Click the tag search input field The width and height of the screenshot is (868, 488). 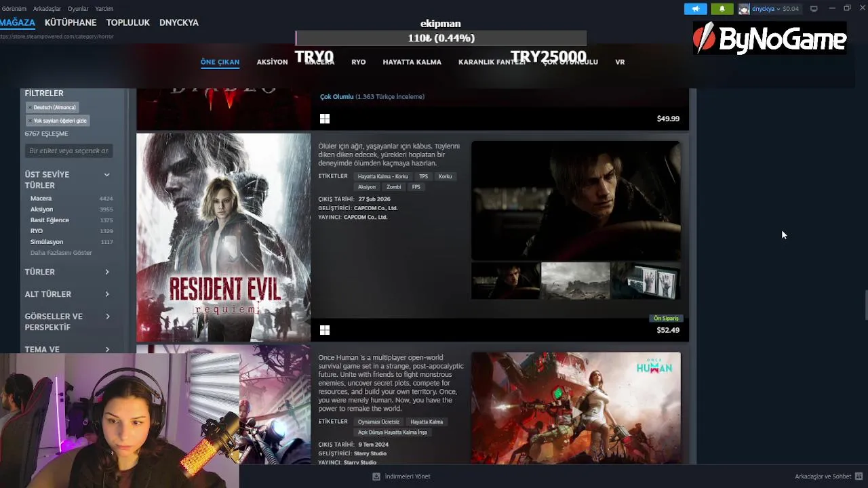68,150
